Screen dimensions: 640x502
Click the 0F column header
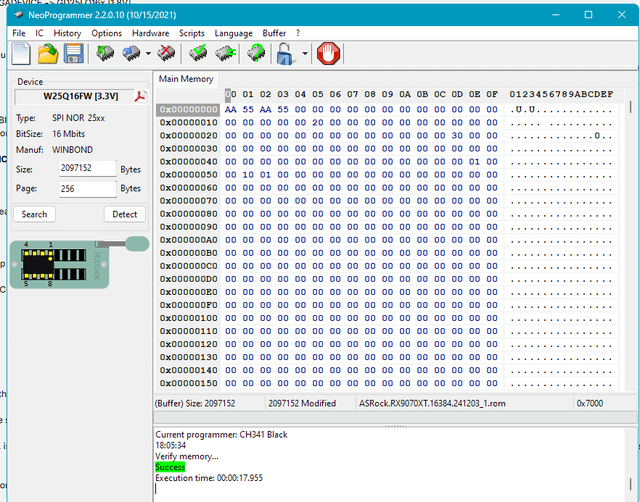coord(492,94)
